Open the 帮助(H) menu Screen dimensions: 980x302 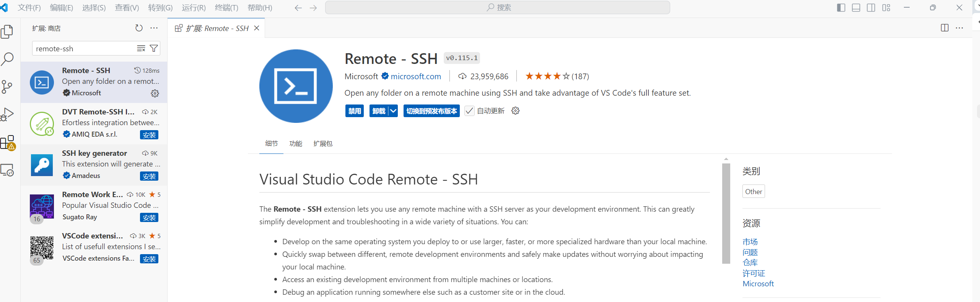click(260, 8)
